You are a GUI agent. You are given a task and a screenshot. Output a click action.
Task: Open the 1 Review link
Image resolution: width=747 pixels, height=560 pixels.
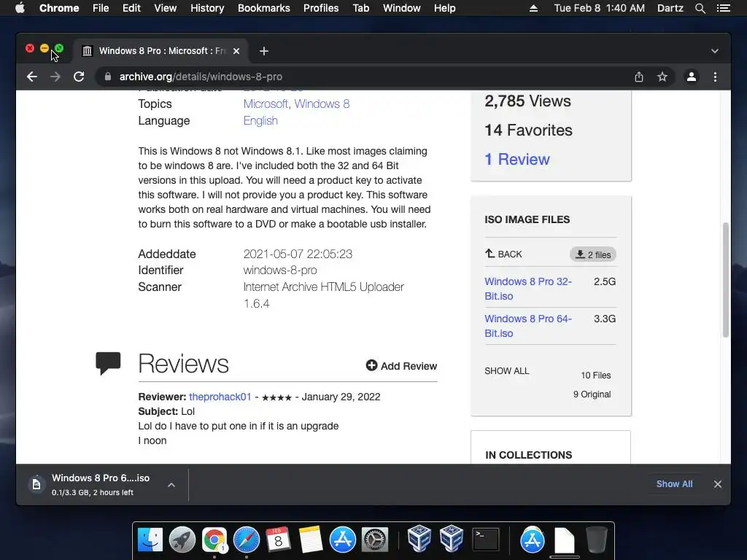[x=517, y=159]
